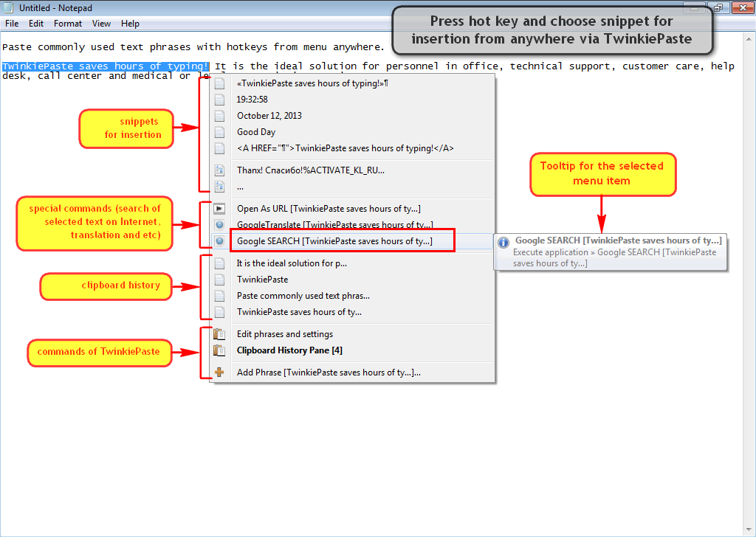Click the orange plus icon for Add Phrase
The image size is (756, 537).
(x=219, y=373)
